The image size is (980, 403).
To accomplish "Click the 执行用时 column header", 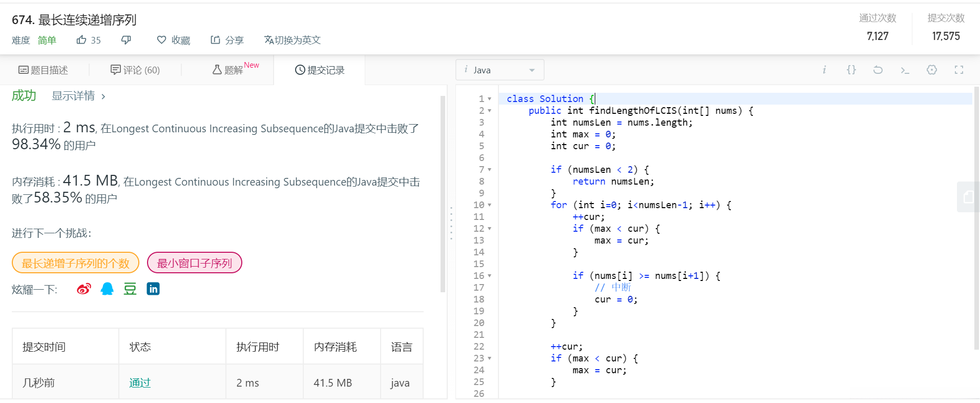I will (258, 347).
